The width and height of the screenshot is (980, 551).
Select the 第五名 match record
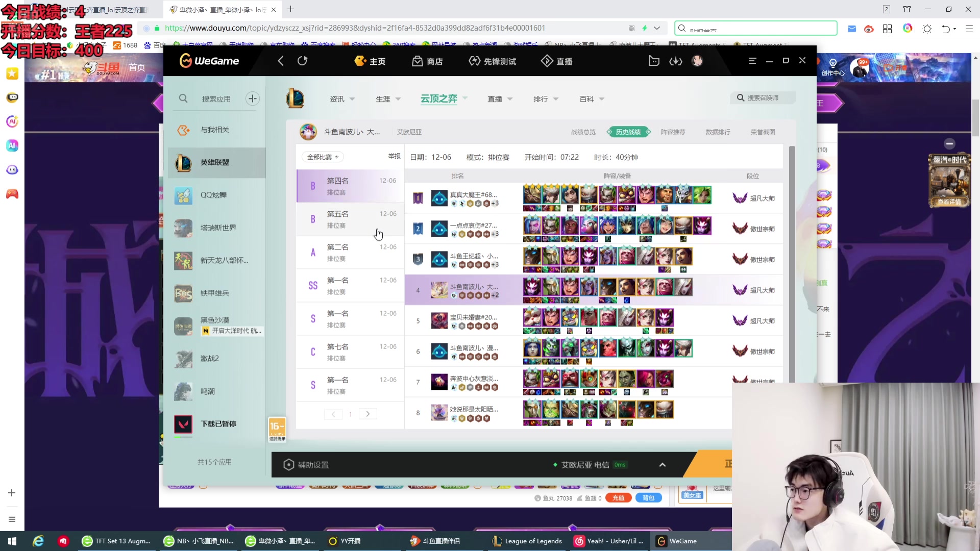350,219
